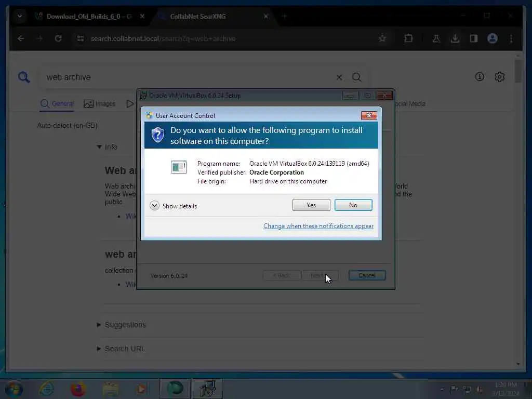This screenshot has height=399, width=532.
Task: Open File Explorer from taskbar
Action: (x=110, y=389)
